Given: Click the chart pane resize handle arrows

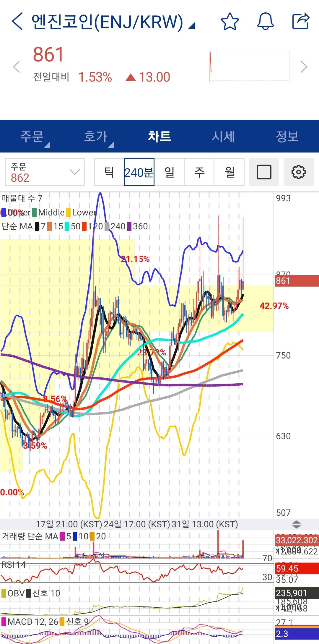Looking at the screenshot, I should (296, 525).
